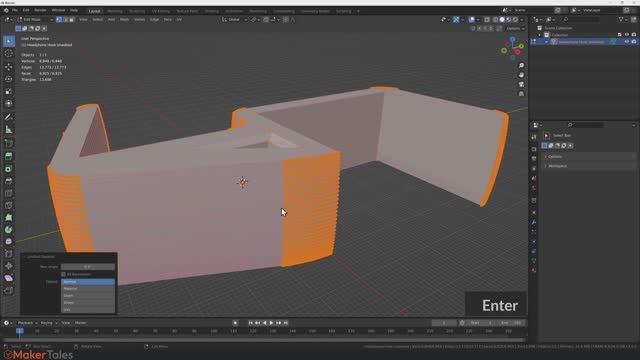Activate the Inset Faces tool

coord(9,169)
